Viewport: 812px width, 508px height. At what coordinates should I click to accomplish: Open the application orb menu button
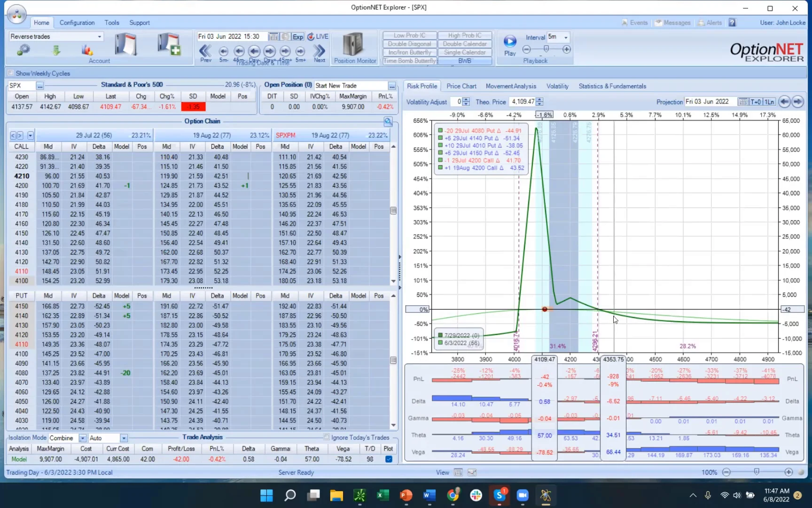[x=16, y=15]
